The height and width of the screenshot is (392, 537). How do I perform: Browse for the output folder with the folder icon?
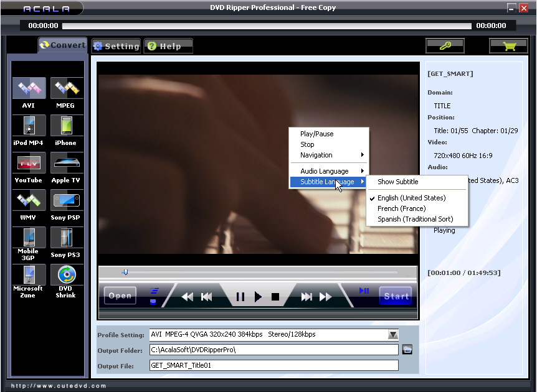click(407, 350)
